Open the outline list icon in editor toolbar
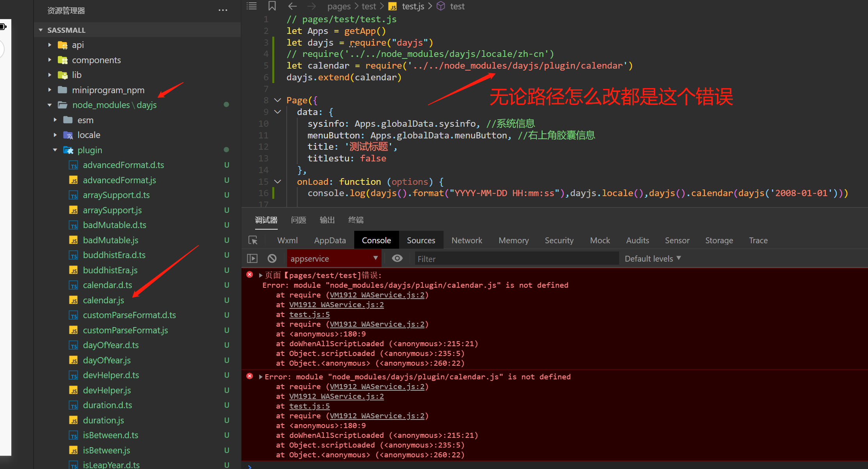868x469 pixels. [x=252, y=6]
